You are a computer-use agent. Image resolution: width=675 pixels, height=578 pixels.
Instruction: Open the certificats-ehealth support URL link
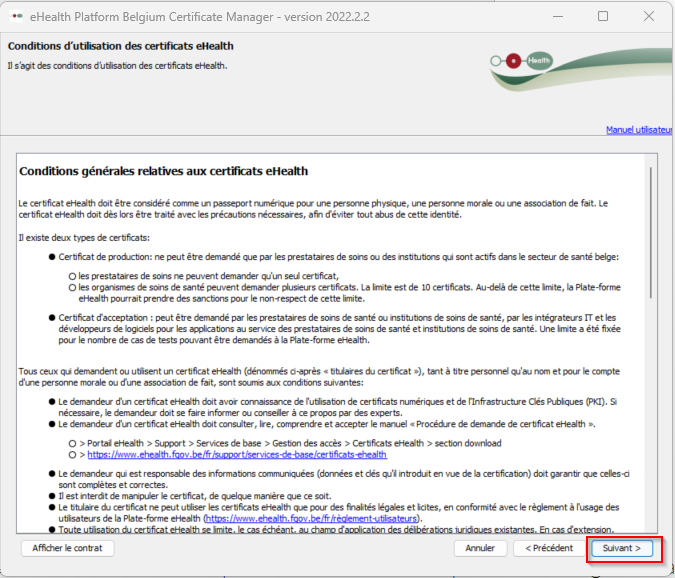click(x=237, y=454)
